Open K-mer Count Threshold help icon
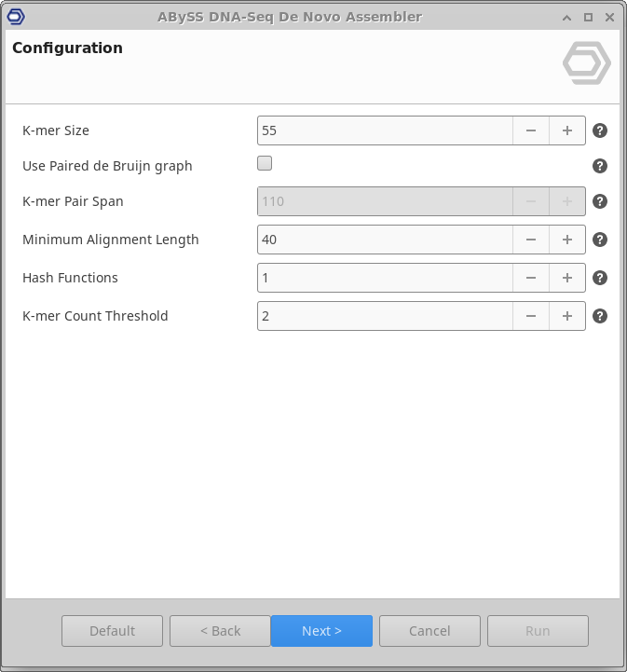Screen dimensions: 627x672 [x=600, y=316]
